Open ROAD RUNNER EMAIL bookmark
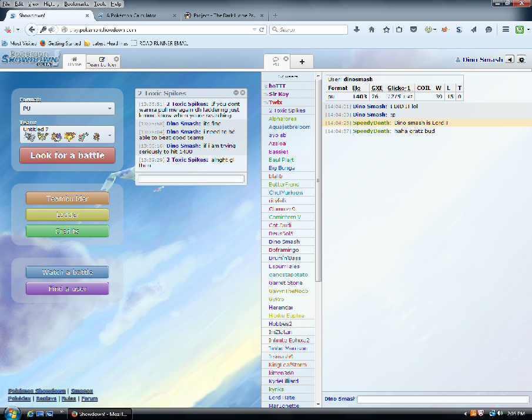The width and height of the screenshot is (532, 420). pyautogui.click(x=160, y=43)
